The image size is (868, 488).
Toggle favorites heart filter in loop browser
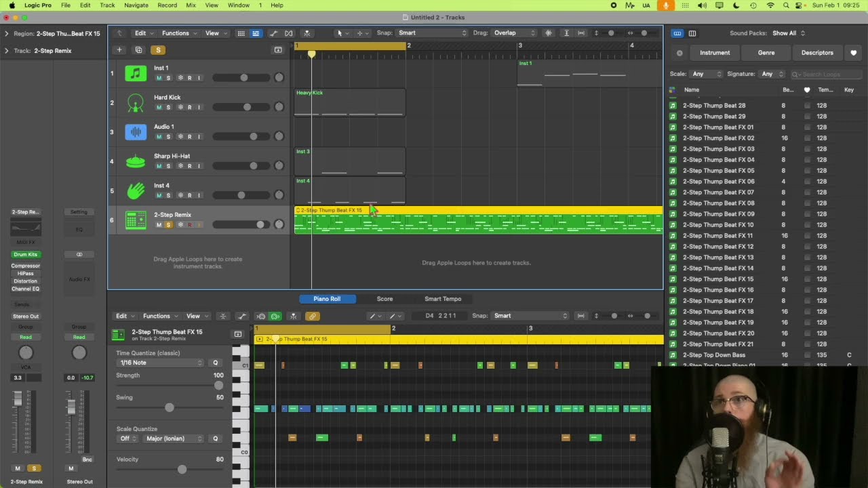click(x=853, y=53)
